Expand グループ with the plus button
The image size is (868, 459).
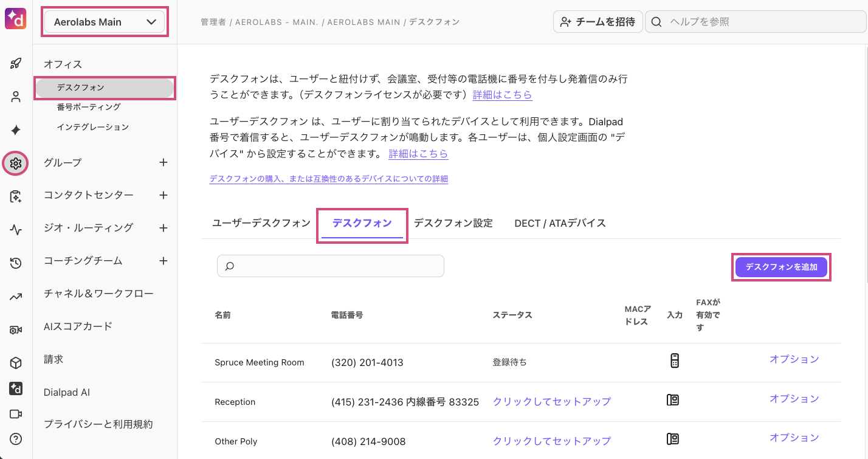point(163,162)
